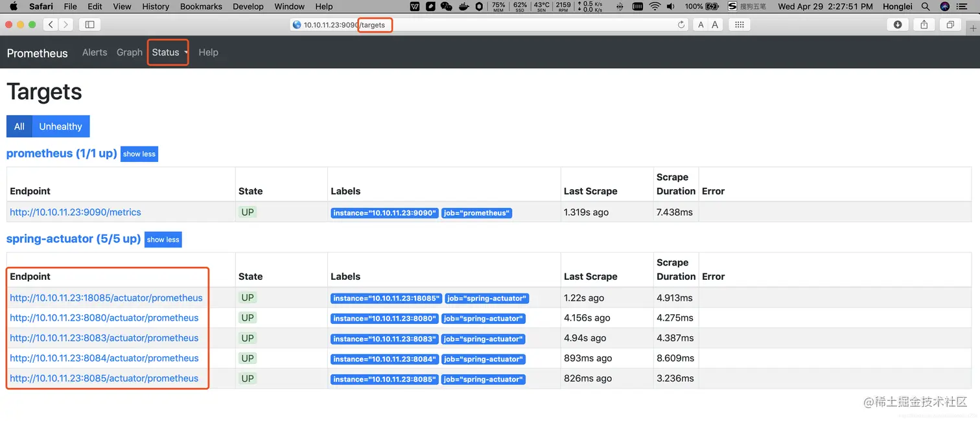Click the instance="10.10.11.23:9090" label badge
This screenshot has width=980, height=421.
click(x=384, y=213)
